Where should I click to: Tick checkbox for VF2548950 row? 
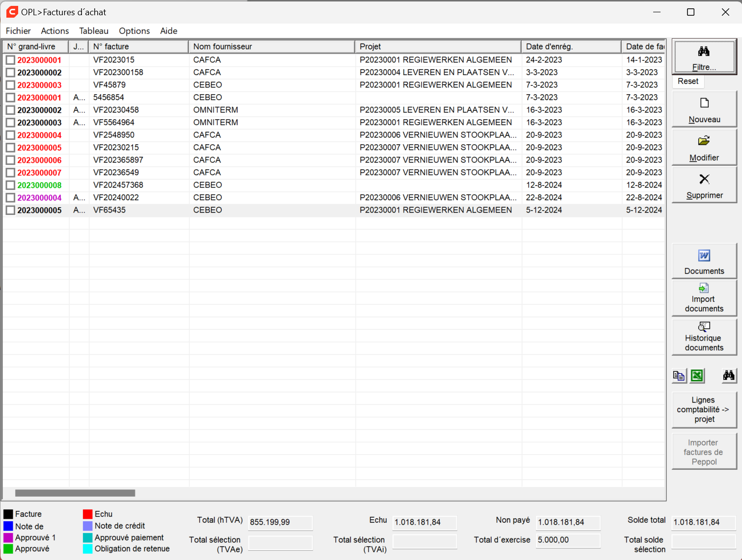[x=10, y=135]
